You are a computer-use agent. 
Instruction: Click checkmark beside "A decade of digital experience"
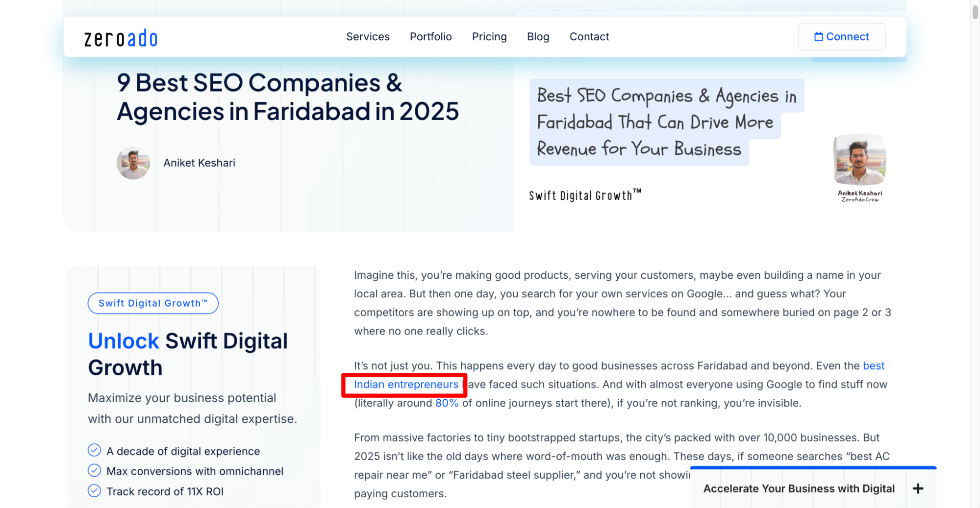95,450
